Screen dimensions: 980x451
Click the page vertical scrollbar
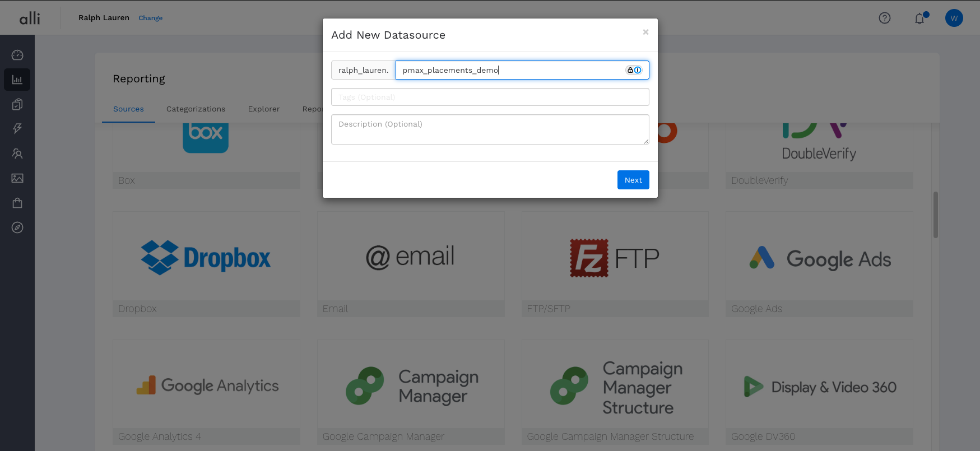click(x=935, y=215)
